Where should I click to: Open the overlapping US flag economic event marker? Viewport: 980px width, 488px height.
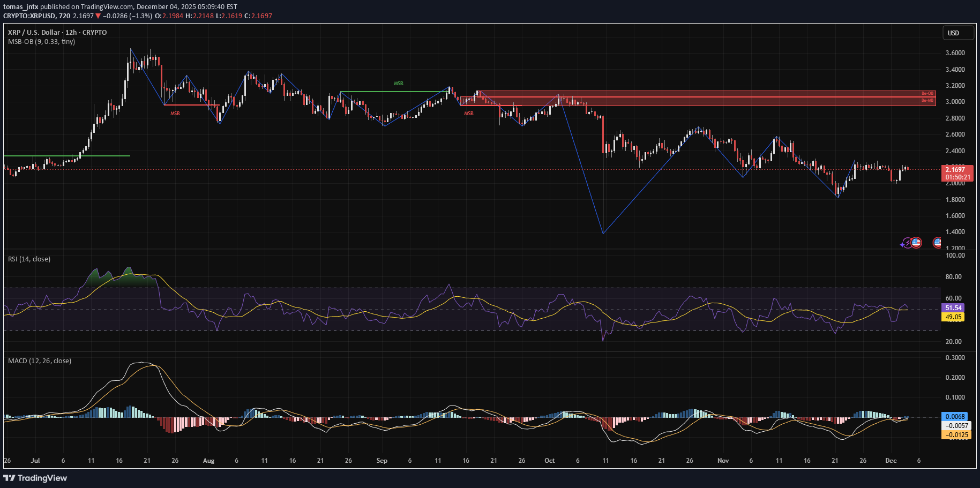click(x=916, y=243)
